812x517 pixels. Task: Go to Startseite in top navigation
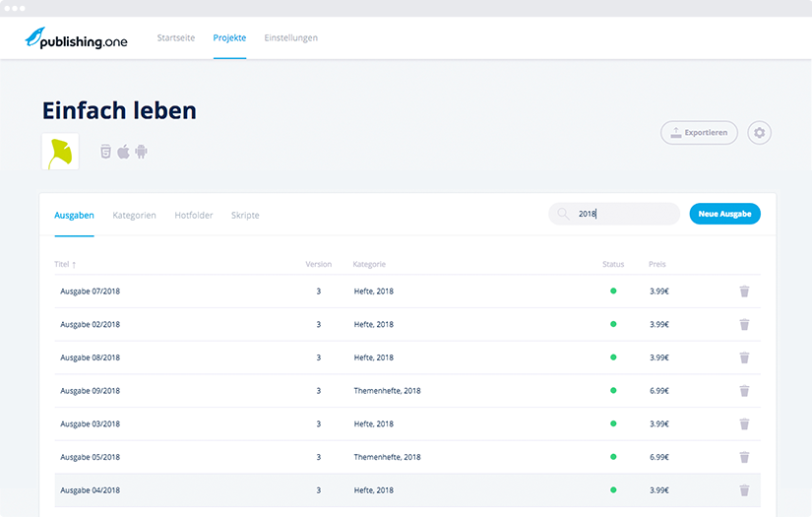(x=176, y=38)
